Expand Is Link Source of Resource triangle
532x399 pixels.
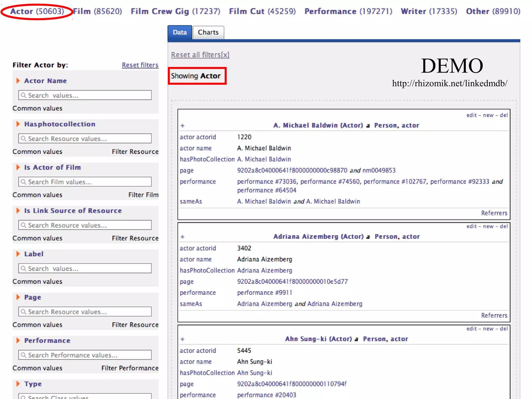[x=18, y=211]
